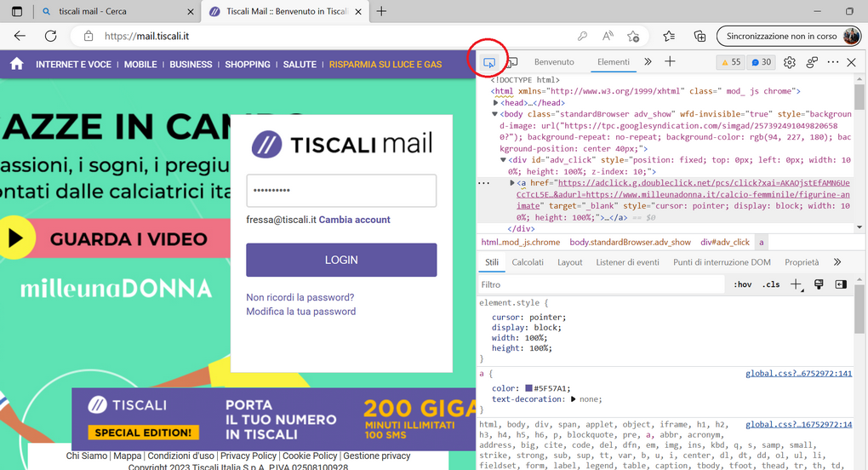Screen dimensions: 868x470
Task: Open the Calcolati tab
Action: (x=528, y=262)
